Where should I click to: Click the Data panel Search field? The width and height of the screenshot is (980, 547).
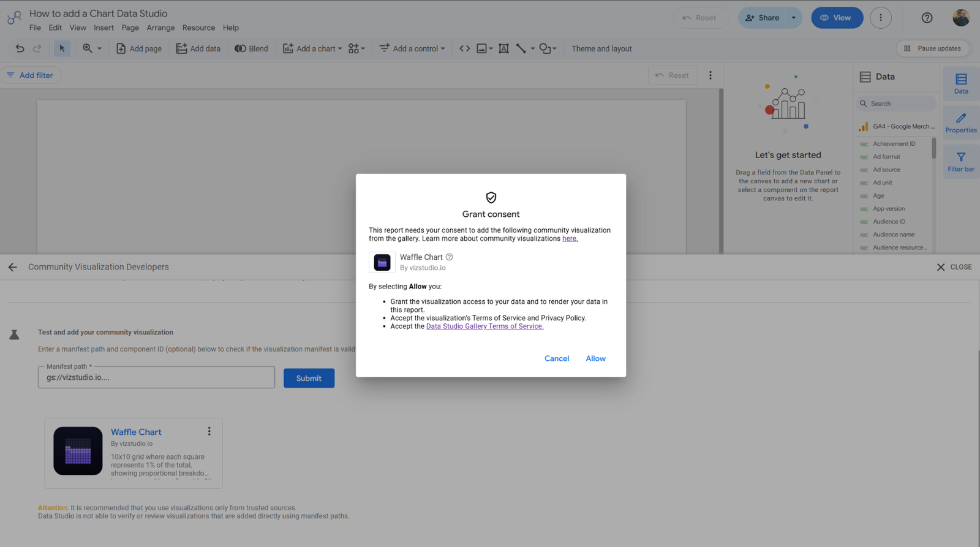click(x=896, y=104)
